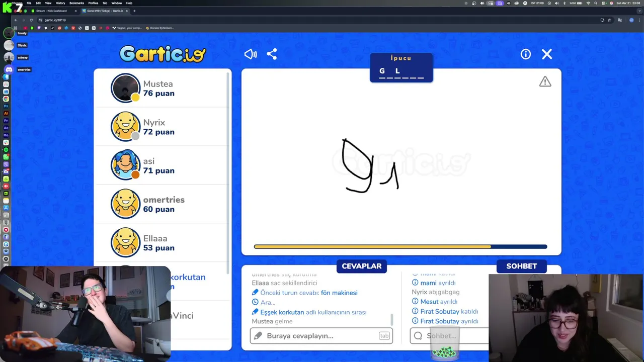
Task: Click the share room icon
Action: [272, 54]
